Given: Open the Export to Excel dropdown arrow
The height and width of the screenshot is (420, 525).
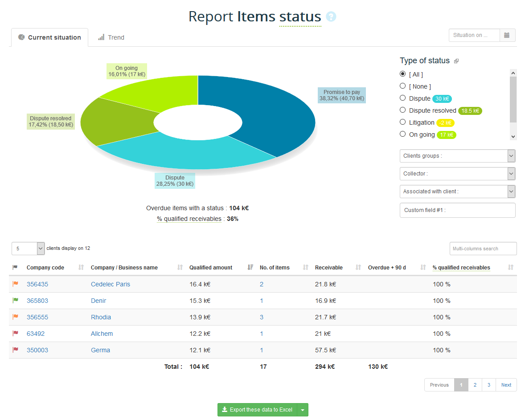Looking at the screenshot, I should pos(303,410).
